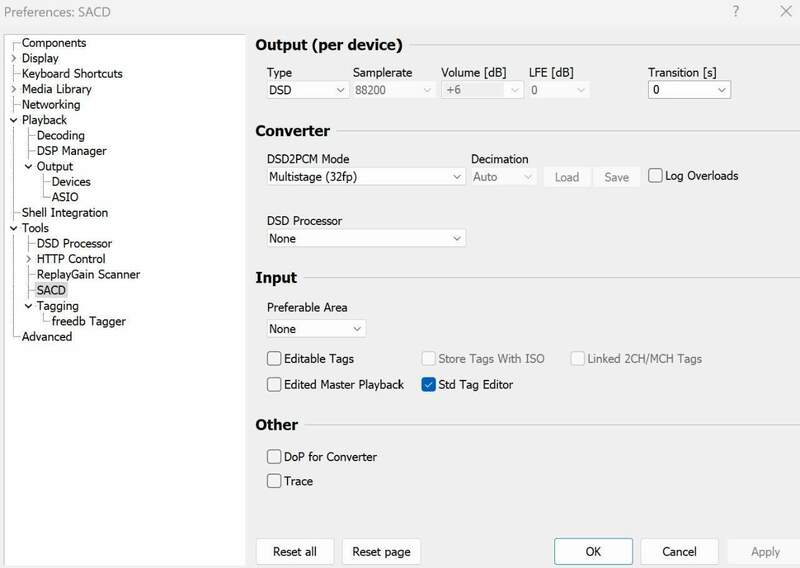Click the help question mark icon
The width and height of the screenshot is (800, 568).
pyautogui.click(x=736, y=11)
